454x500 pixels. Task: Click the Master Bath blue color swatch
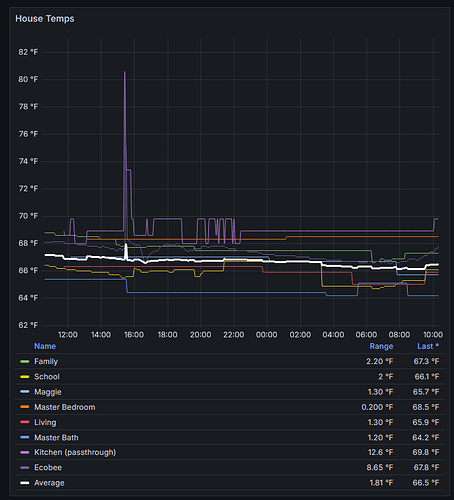(x=25, y=438)
